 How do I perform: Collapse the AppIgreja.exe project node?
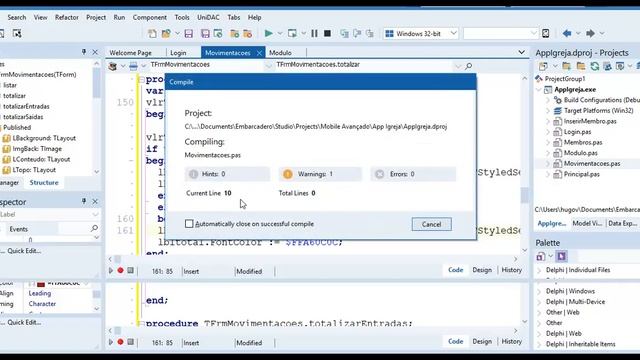coord(539,89)
